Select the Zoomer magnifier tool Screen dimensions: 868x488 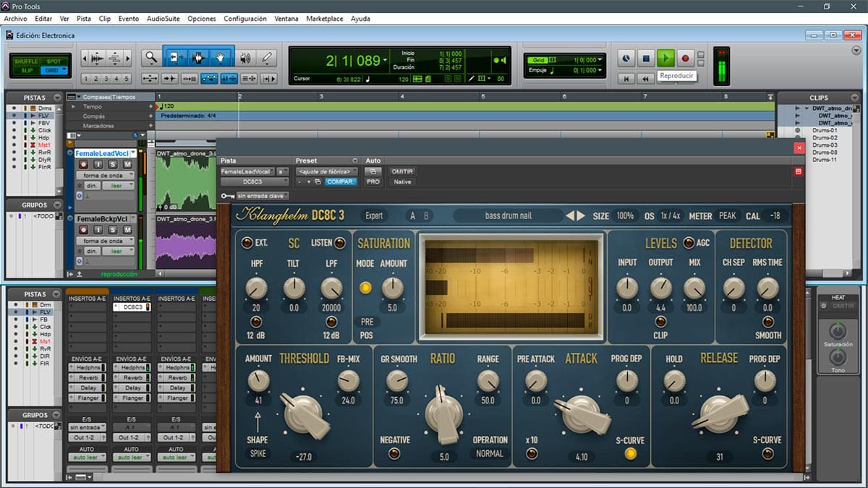pos(150,58)
